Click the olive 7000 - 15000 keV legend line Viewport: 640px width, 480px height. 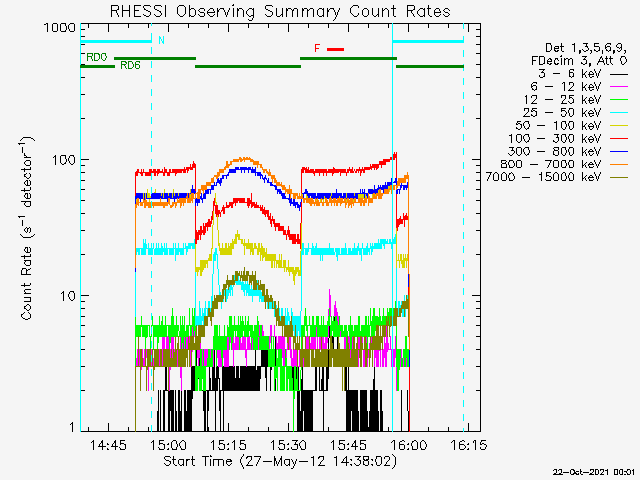[x=619, y=178]
